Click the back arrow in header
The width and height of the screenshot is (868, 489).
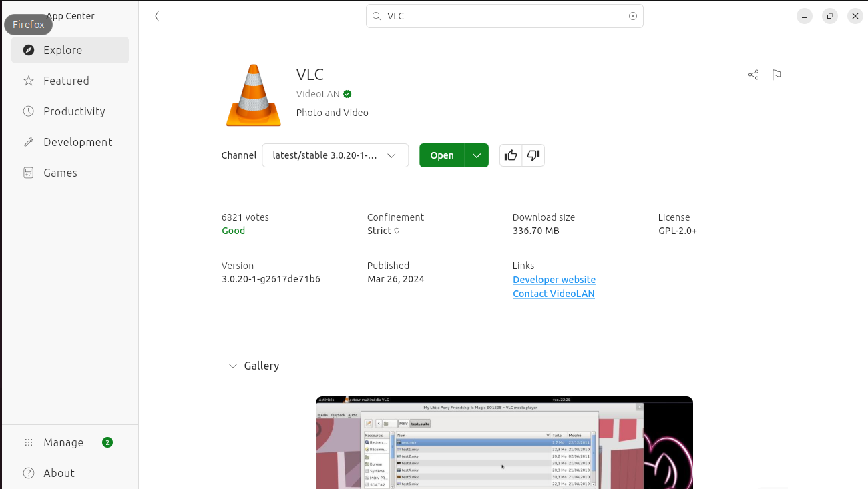[x=157, y=16]
